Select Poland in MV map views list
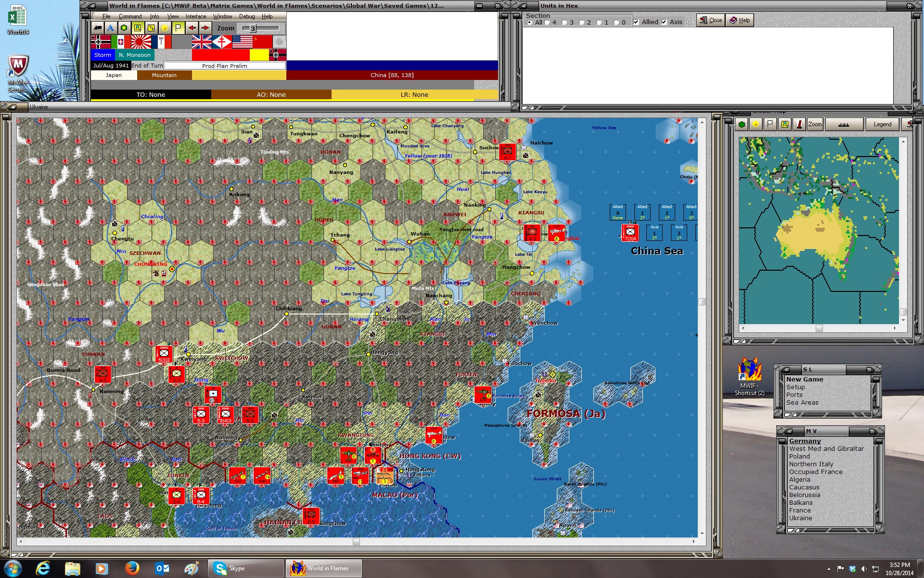The width and height of the screenshot is (924, 578). coord(799,457)
